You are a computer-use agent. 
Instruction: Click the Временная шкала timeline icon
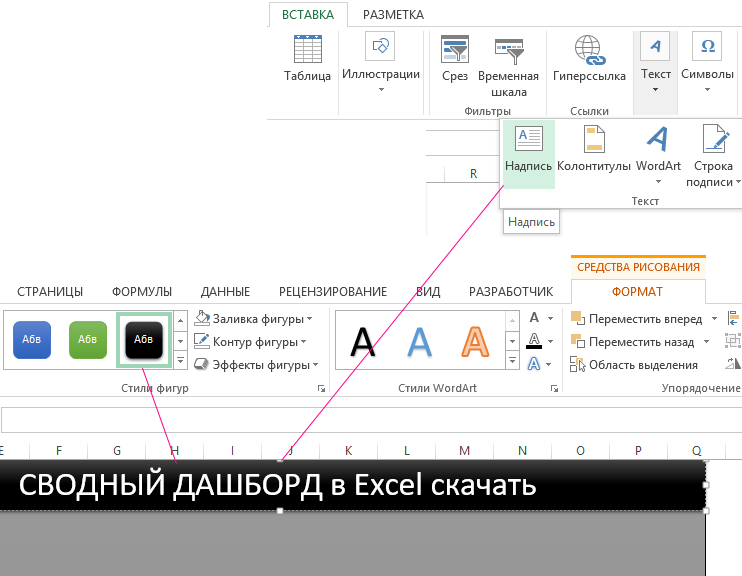(x=508, y=52)
